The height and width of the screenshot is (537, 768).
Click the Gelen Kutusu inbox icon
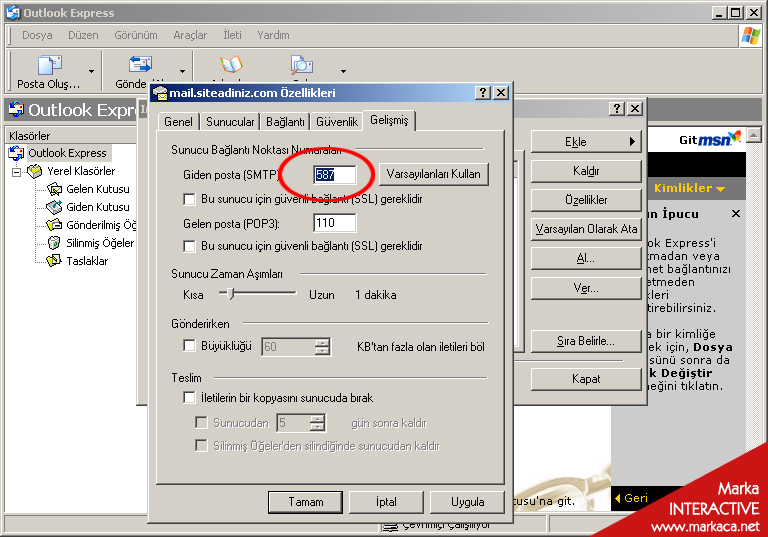point(54,189)
